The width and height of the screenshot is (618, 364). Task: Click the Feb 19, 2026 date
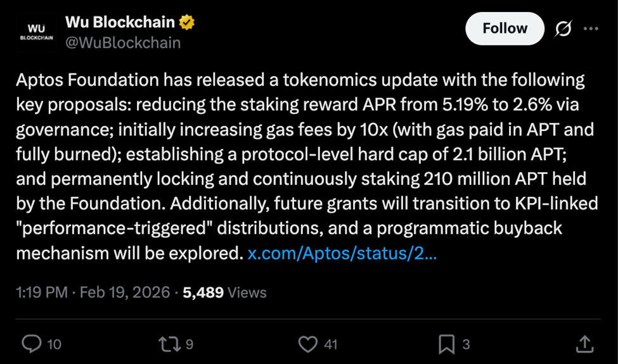[124, 292]
